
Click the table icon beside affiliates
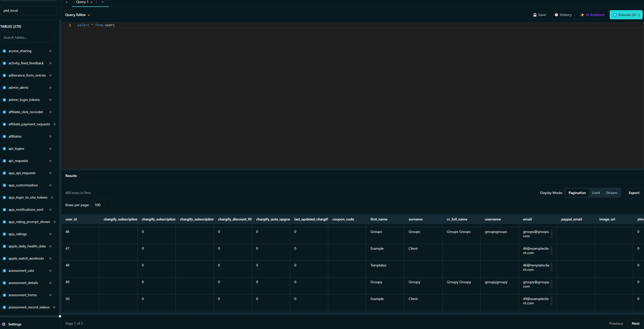point(4,137)
